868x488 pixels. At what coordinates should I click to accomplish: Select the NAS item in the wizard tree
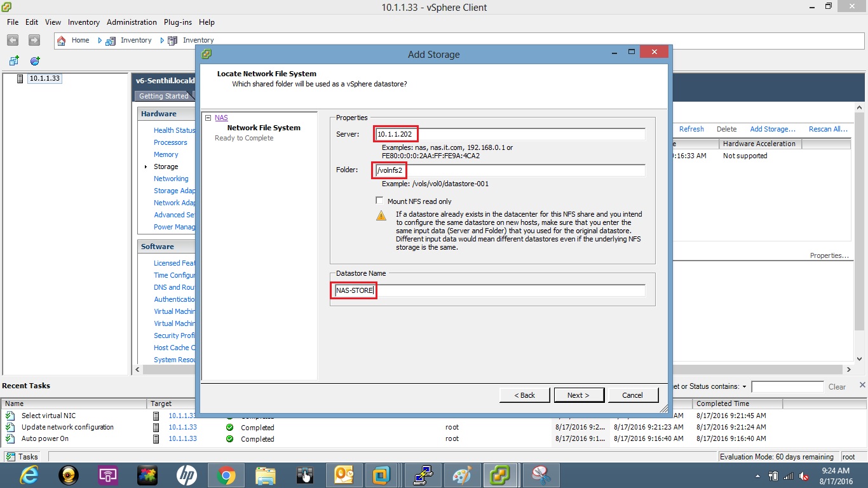221,118
